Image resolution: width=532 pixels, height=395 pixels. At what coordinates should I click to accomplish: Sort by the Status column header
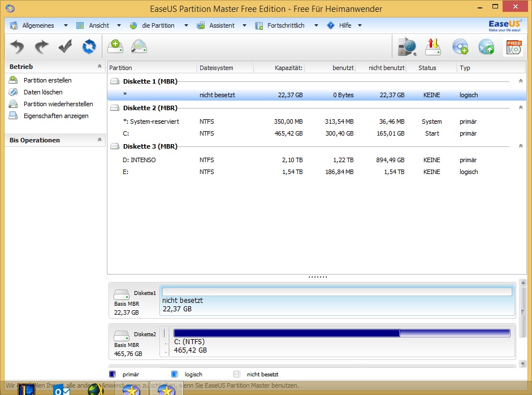click(432, 68)
